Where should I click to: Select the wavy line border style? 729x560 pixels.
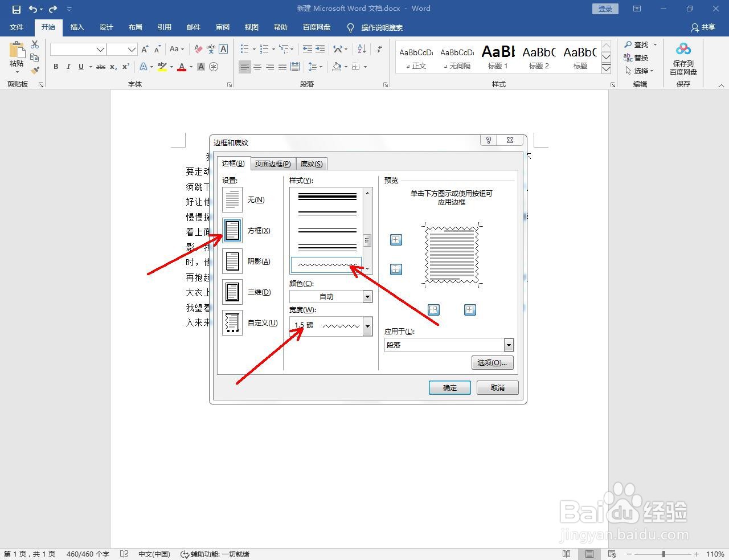[x=326, y=264]
